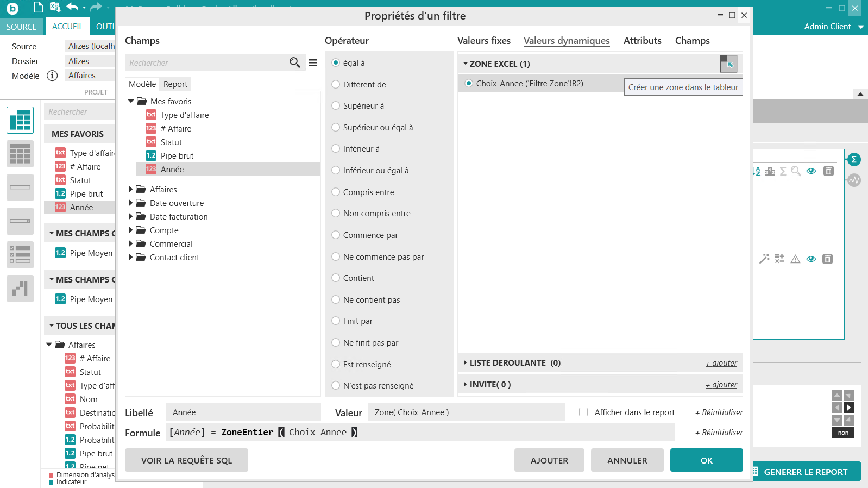868x488 pixels.
Task: Expand the Date ouverture folder
Action: pyautogui.click(x=131, y=203)
